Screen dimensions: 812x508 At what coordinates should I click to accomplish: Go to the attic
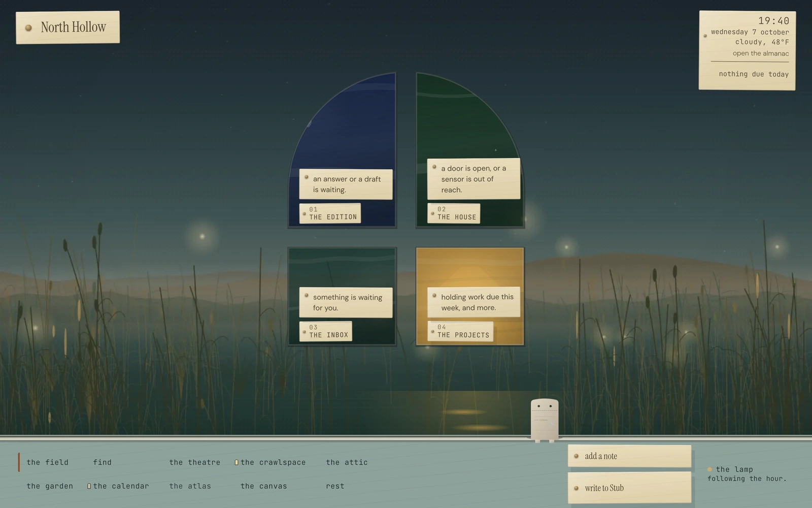point(347,462)
